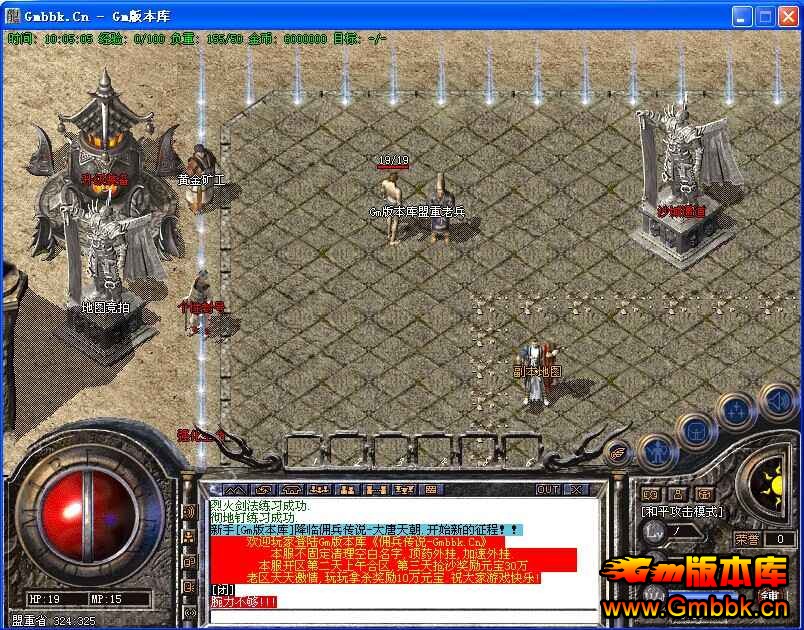
Task: Click the third small icon above attack mode
Action: (705, 495)
